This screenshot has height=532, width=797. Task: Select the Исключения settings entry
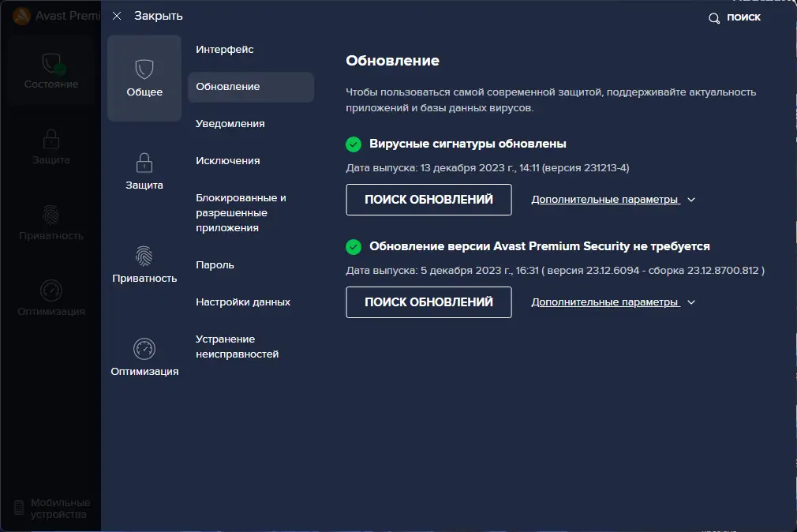(x=227, y=160)
